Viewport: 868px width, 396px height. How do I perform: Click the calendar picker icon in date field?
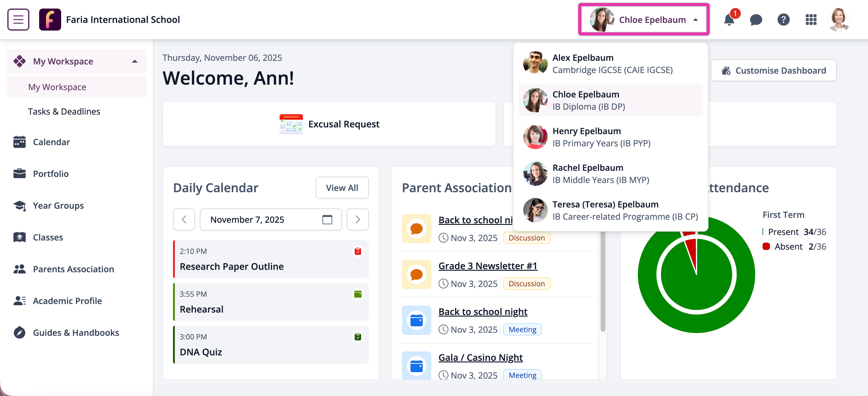point(327,220)
